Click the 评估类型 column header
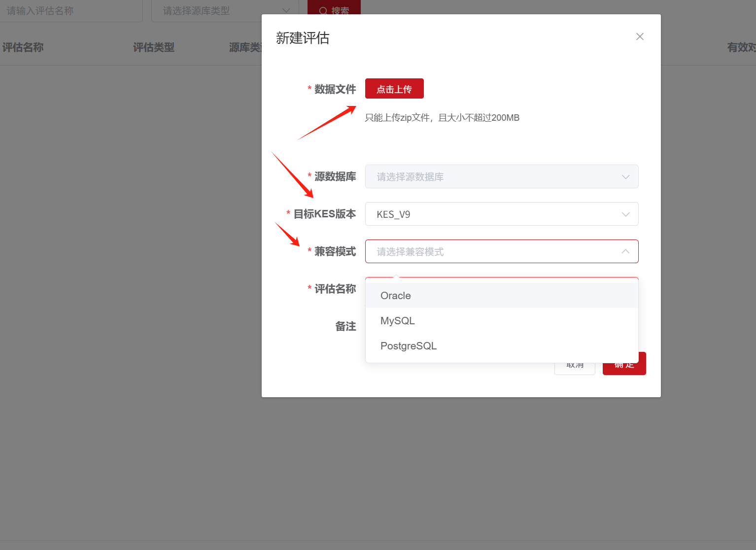Viewport: 756px width, 550px height. click(154, 47)
